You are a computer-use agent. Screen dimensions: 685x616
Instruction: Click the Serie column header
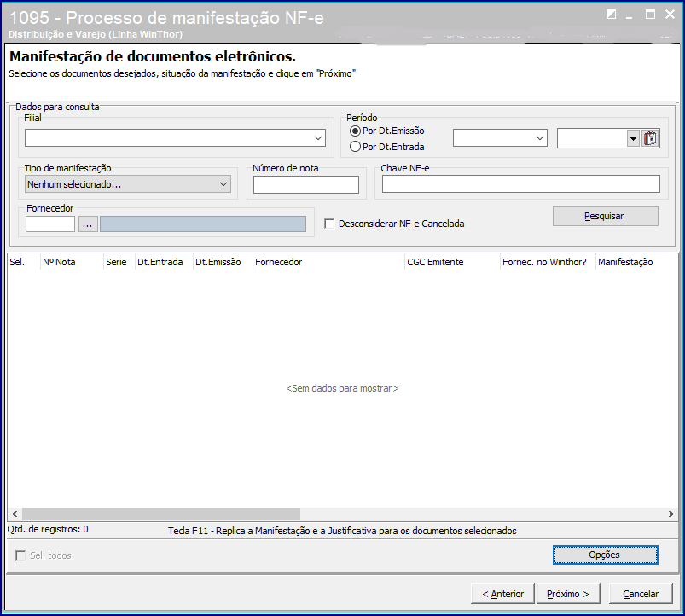119,262
